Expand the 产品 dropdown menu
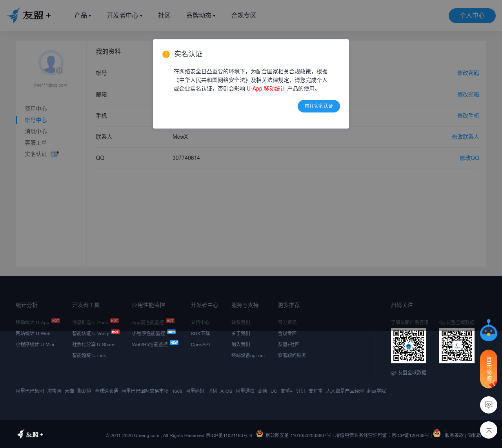The height and width of the screenshot is (448, 502). 83,15
